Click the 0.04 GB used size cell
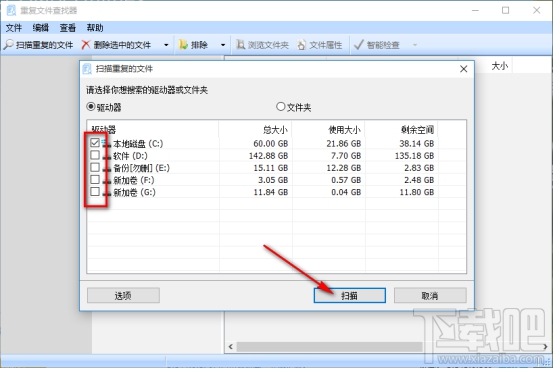This screenshot has height=369, width=553. pos(346,192)
